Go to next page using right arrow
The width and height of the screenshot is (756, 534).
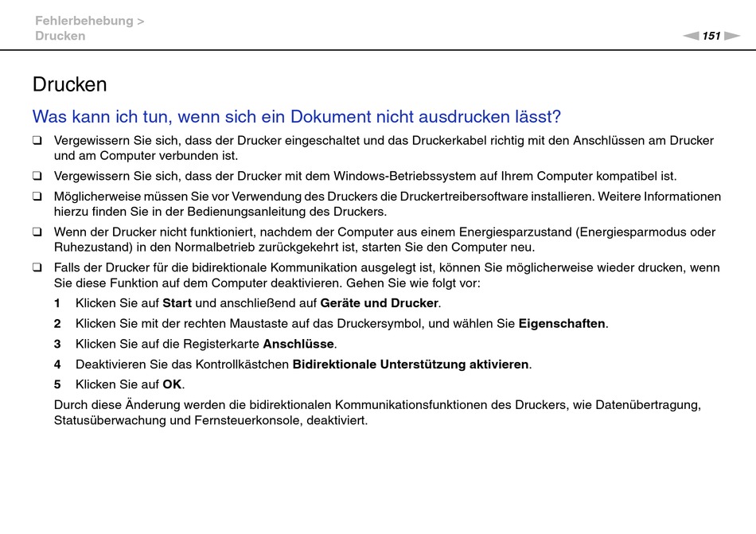pyautogui.click(x=732, y=36)
